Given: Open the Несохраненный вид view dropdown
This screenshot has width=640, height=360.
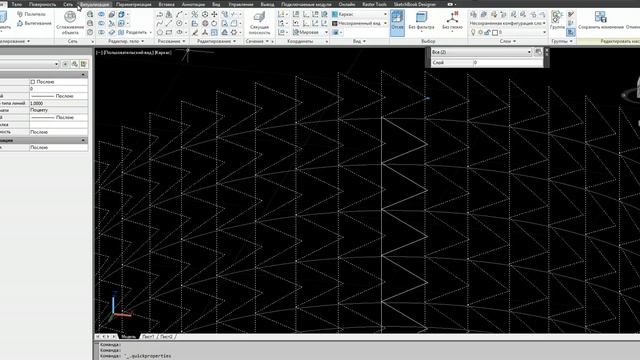Looking at the screenshot, I should (x=359, y=23).
